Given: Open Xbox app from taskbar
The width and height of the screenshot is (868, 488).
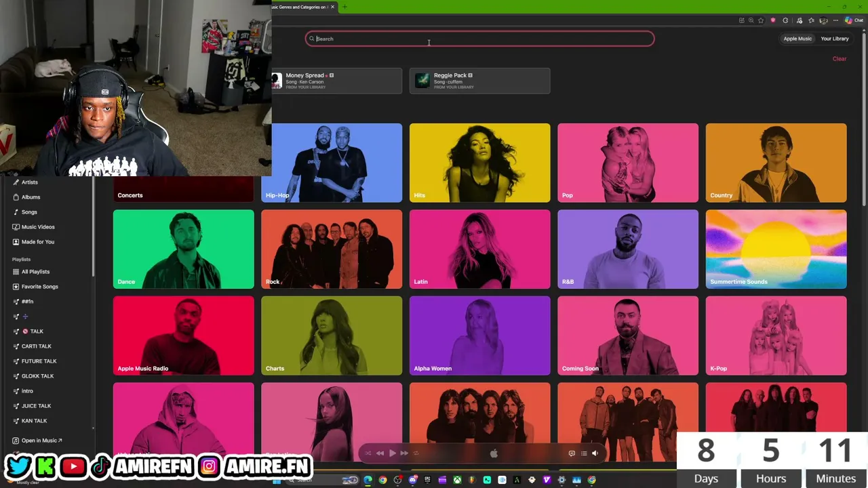Looking at the screenshot, I should pyautogui.click(x=457, y=480).
